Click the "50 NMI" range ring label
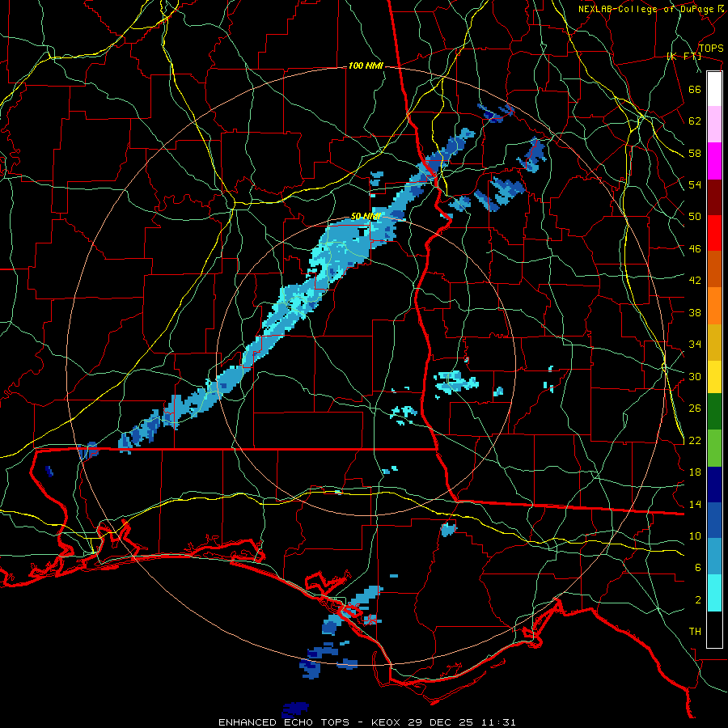This screenshot has width=728, height=728. point(366,216)
